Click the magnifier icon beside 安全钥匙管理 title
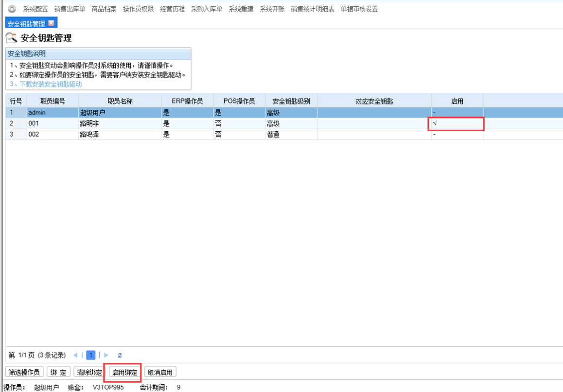The image size is (563, 392). 12,38
